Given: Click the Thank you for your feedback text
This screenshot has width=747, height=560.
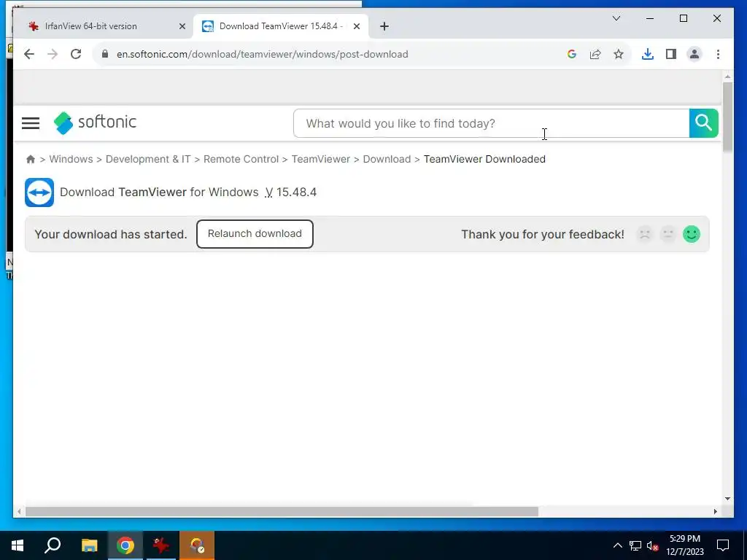Looking at the screenshot, I should click(x=543, y=234).
